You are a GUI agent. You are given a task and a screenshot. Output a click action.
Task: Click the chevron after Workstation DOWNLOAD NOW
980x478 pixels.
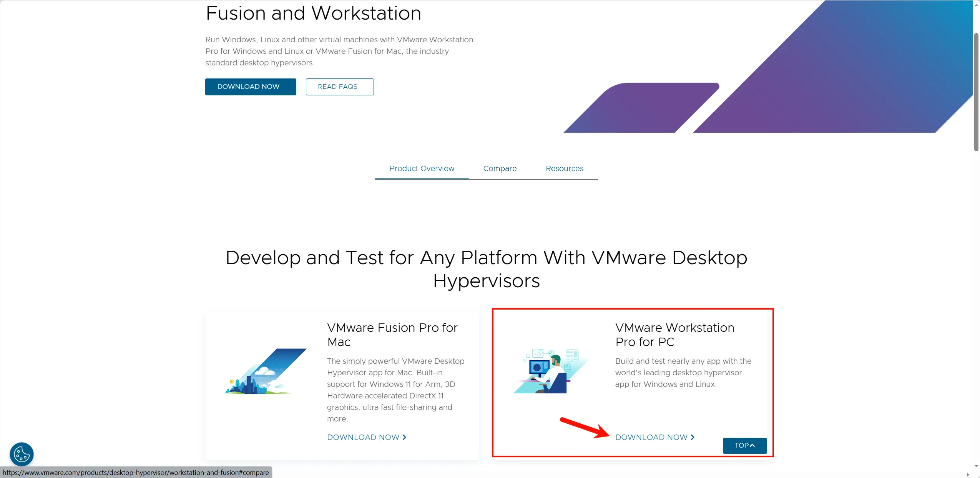click(693, 437)
